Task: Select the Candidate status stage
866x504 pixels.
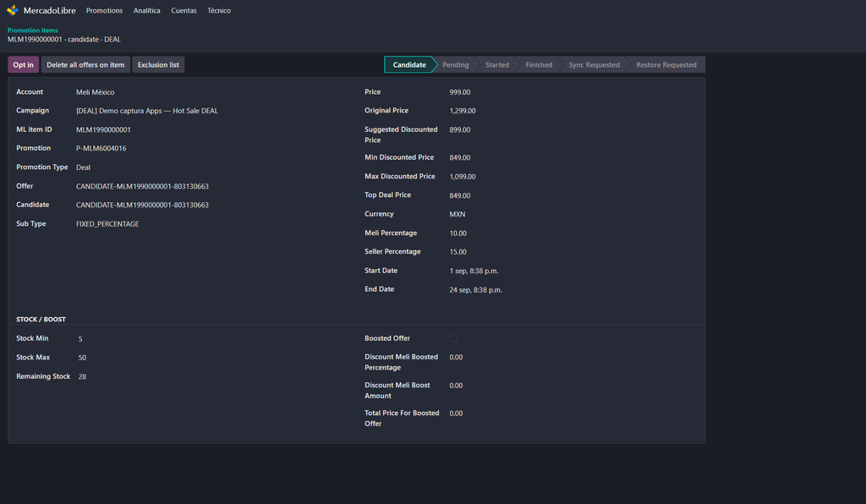Action: point(409,64)
